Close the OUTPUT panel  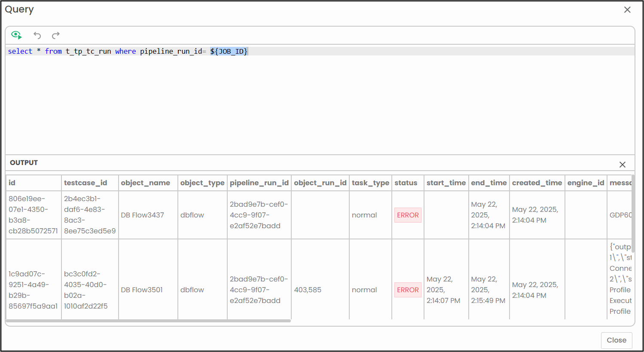point(622,165)
